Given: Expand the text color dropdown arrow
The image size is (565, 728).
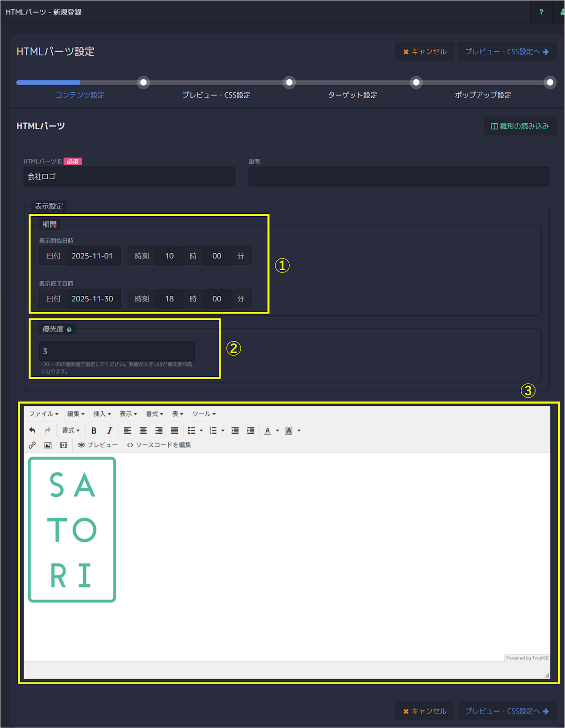Looking at the screenshot, I should click(277, 430).
